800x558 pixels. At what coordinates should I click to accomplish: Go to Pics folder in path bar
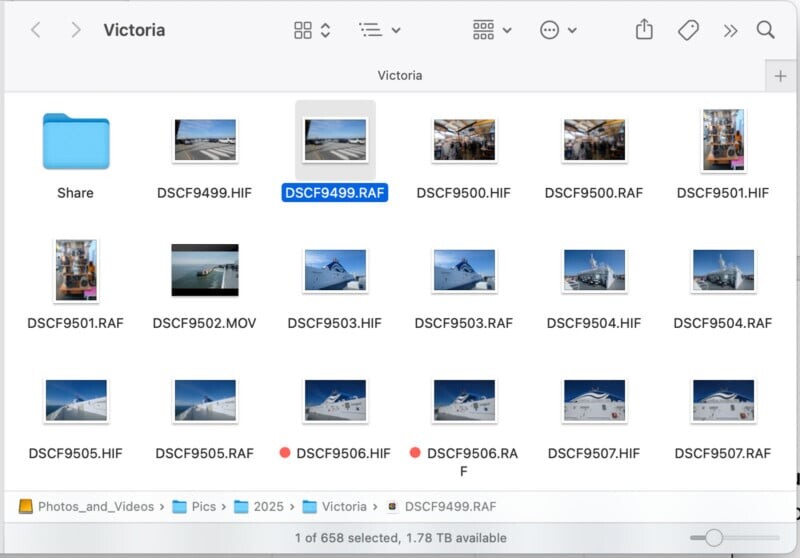pos(203,506)
